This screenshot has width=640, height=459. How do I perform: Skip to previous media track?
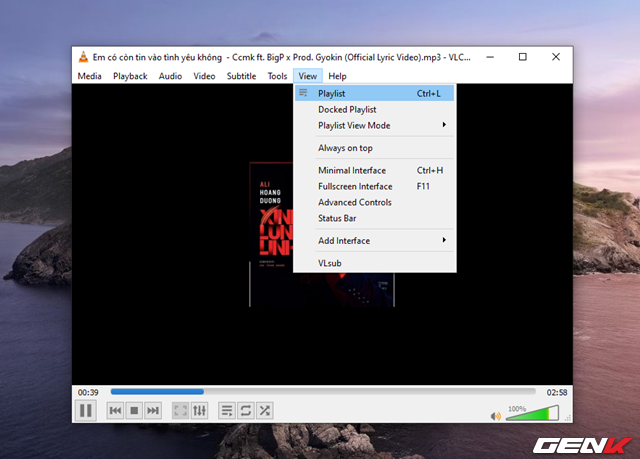tap(115, 410)
